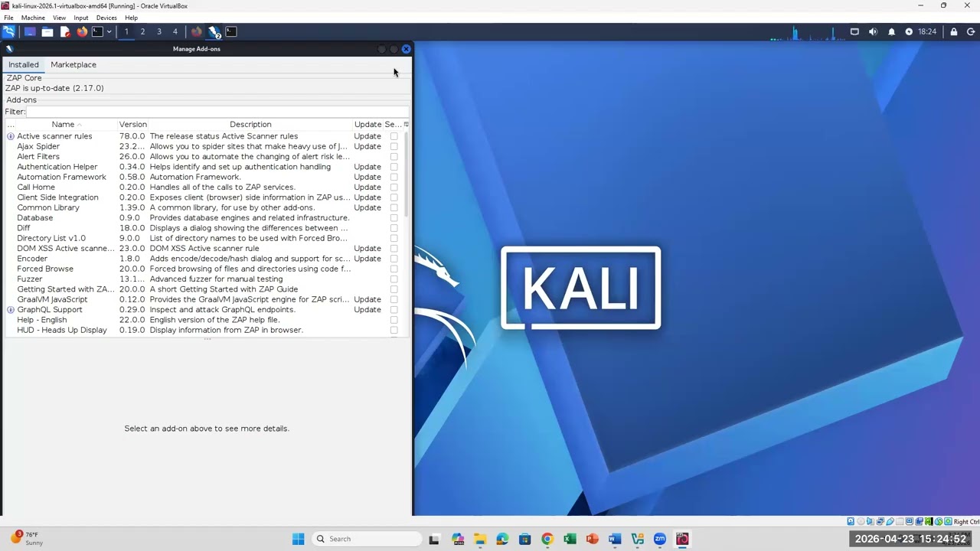Viewport: 980px width, 551px height.
Task: Open the CPU graph monitor in the panel
Action: pos(808,32)
